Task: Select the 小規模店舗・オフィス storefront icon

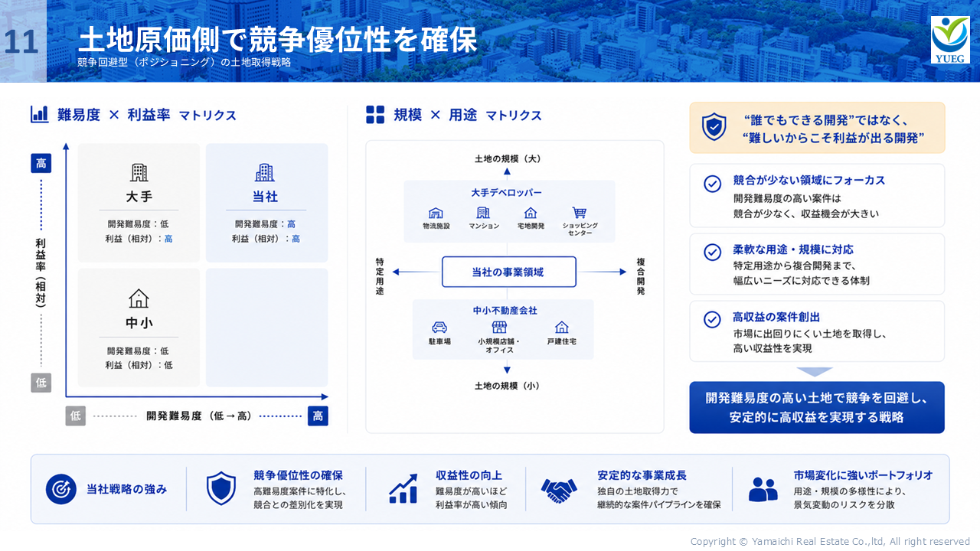Action: [x=499, y=327]
